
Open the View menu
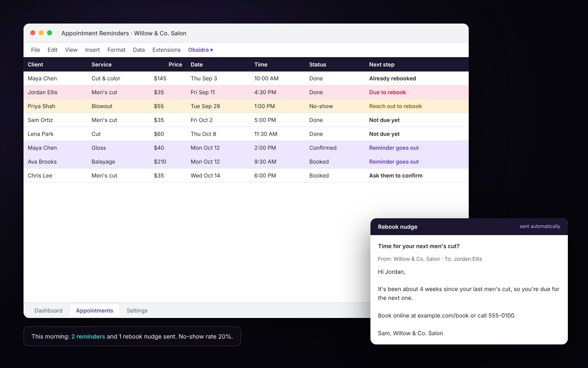[x=71, y=50]
